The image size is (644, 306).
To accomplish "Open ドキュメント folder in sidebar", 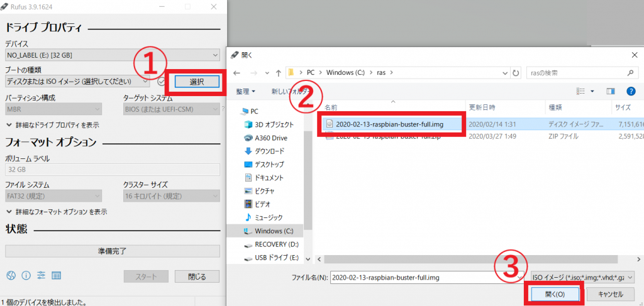I will [264, 178].
